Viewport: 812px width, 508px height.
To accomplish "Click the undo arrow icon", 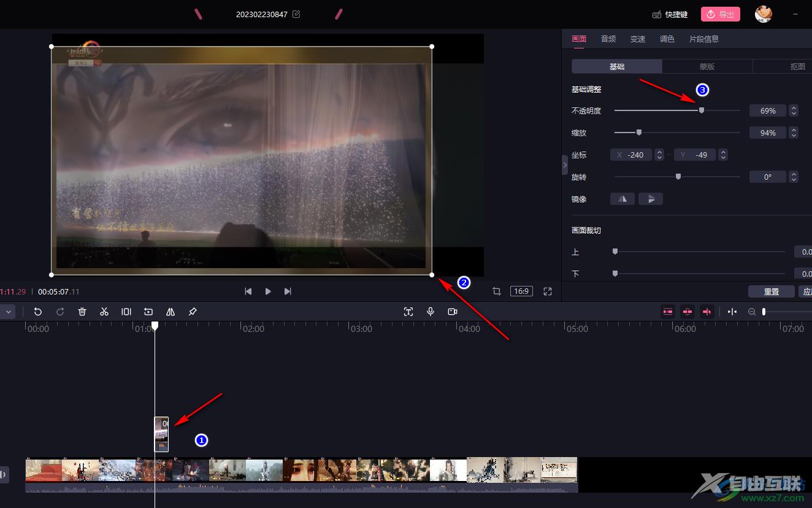I will click(38, 312).
